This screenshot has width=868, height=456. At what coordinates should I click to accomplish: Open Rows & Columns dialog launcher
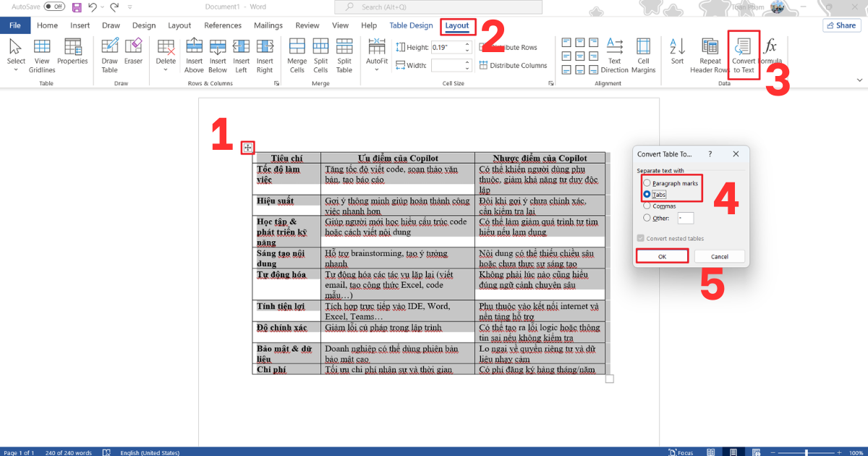pos(276,84)
